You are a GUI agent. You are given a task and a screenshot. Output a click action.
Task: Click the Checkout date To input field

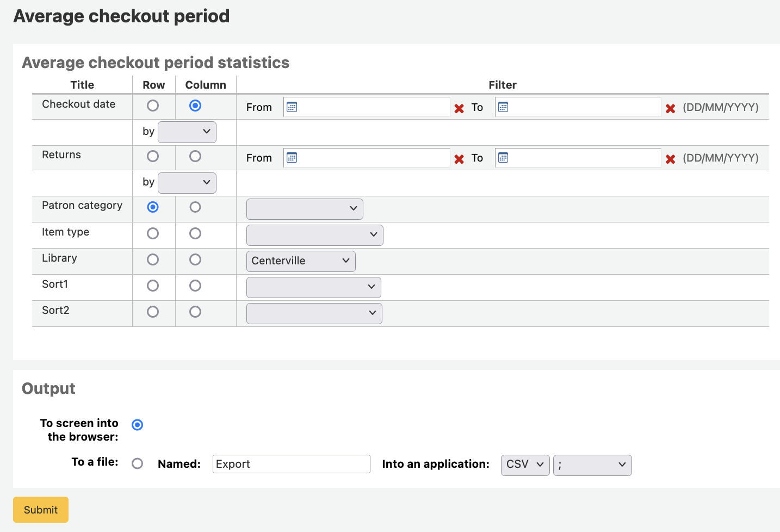(x=578, y=107)
